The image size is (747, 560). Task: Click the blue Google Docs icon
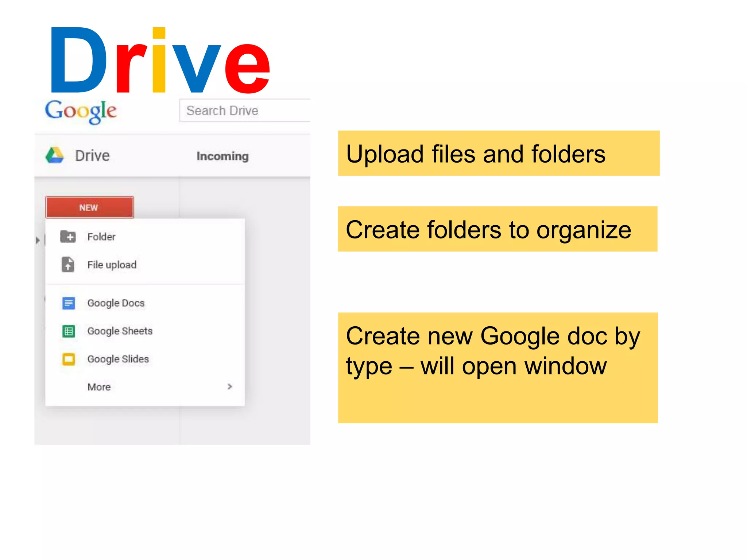pos(69,303)
